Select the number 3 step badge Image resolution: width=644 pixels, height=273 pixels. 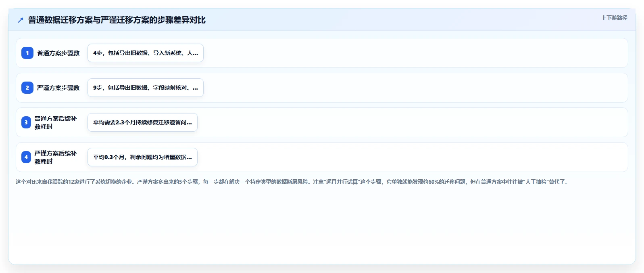click(26, 122)
